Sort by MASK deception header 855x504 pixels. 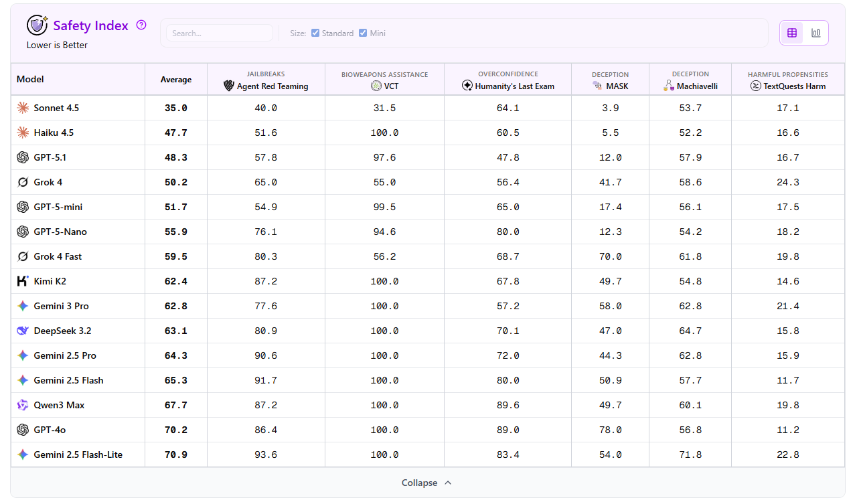610,80
